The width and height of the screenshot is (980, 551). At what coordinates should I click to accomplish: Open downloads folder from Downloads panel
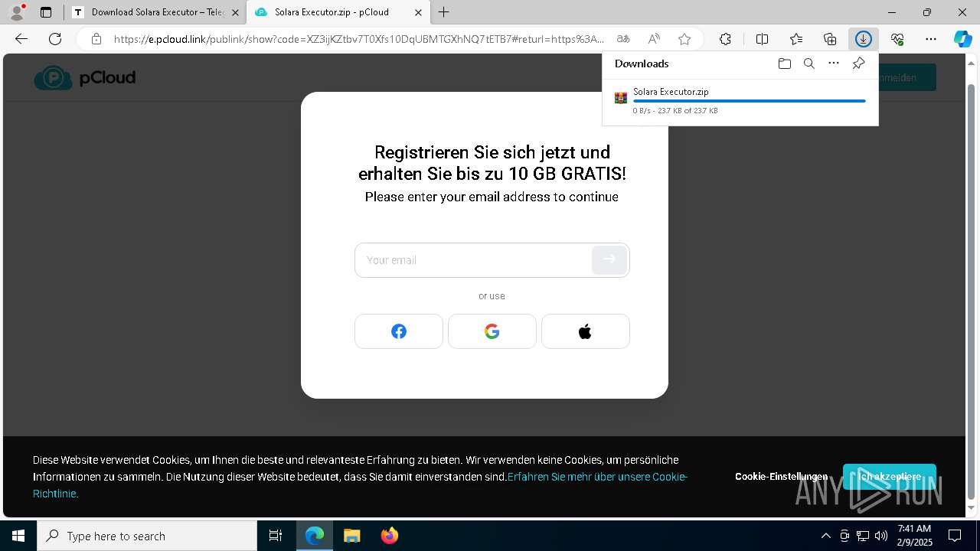784,64
